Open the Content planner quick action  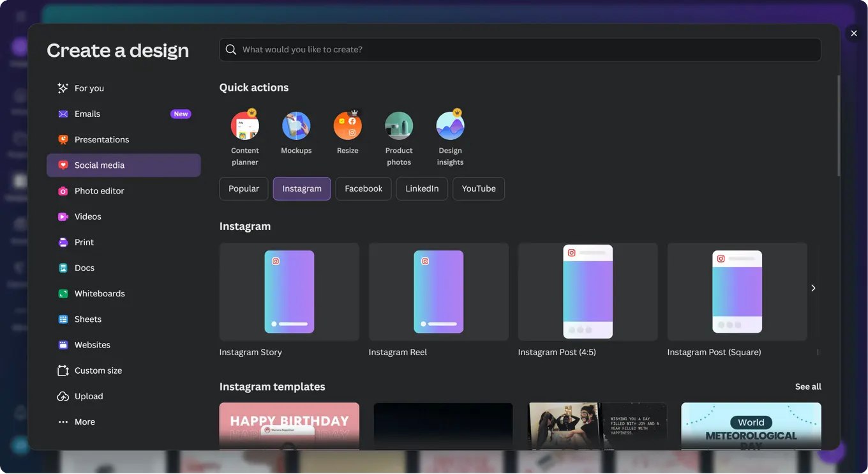point(244,126)
